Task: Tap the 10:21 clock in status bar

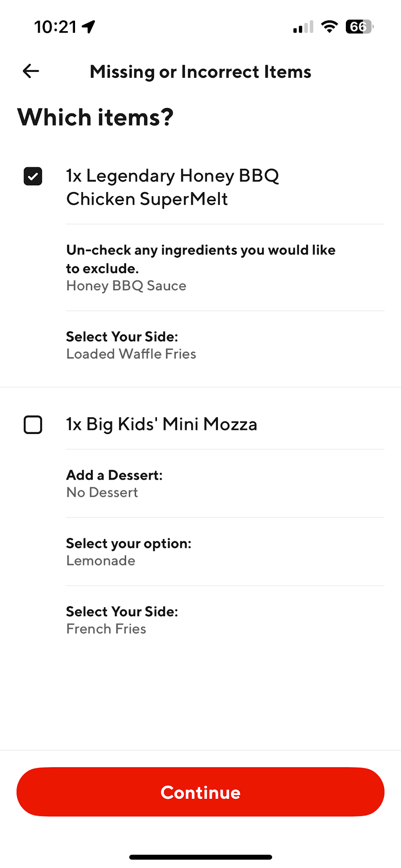Action: 55,27
